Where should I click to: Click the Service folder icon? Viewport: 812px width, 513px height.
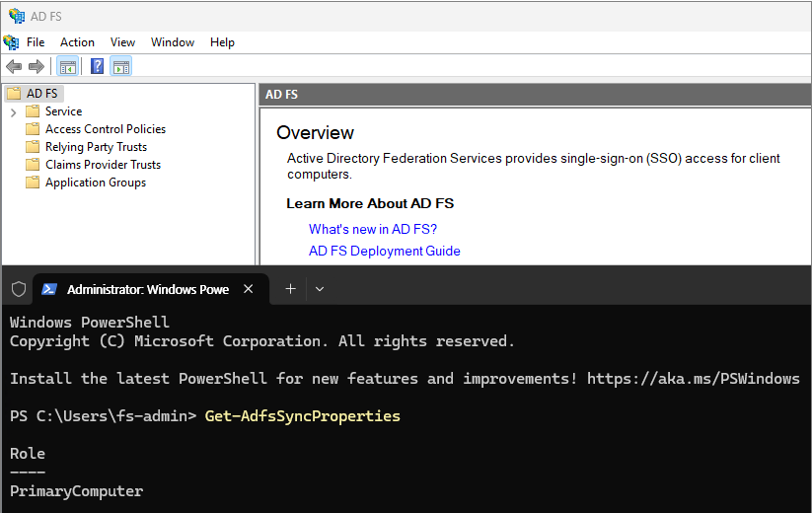pyautogui.click(x=33, y=111)
